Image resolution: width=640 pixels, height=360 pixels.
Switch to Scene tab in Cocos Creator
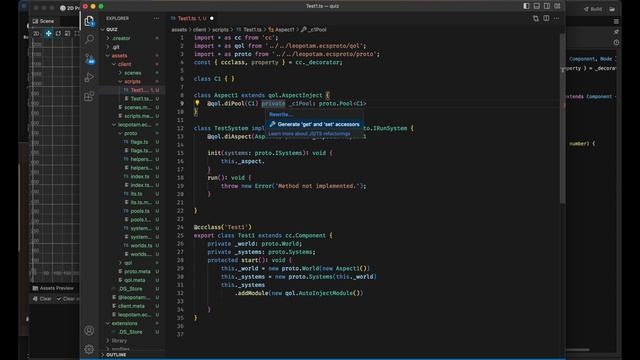43,21
